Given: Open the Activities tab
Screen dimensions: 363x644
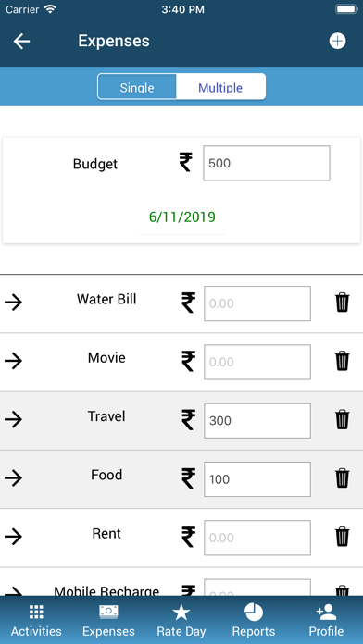Looking at the screenshot, I should [36, 621].
